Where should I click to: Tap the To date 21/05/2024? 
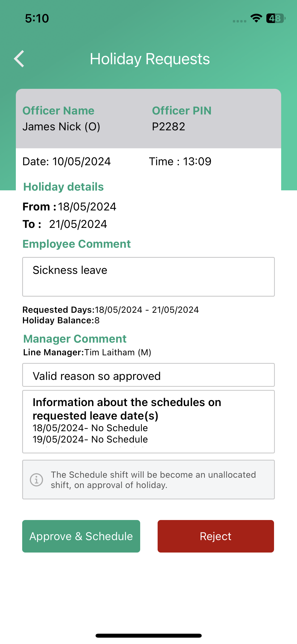pyautogui.click(x=78, y=224)
